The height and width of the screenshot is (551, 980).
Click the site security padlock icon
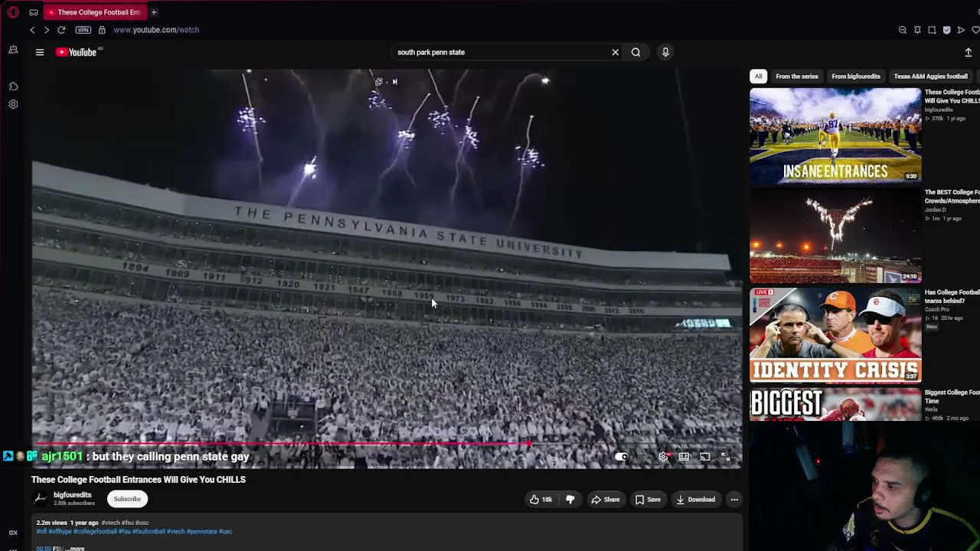point(102,30)
